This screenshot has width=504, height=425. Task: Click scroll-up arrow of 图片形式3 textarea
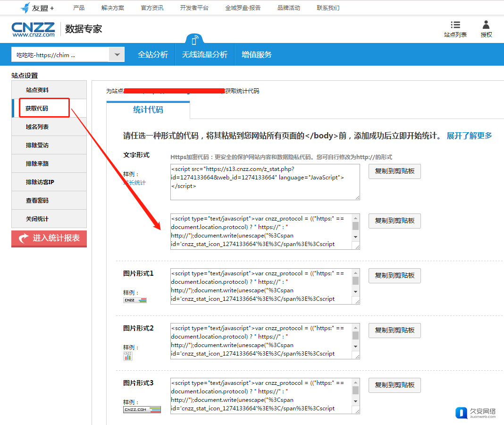coord(355,382)
